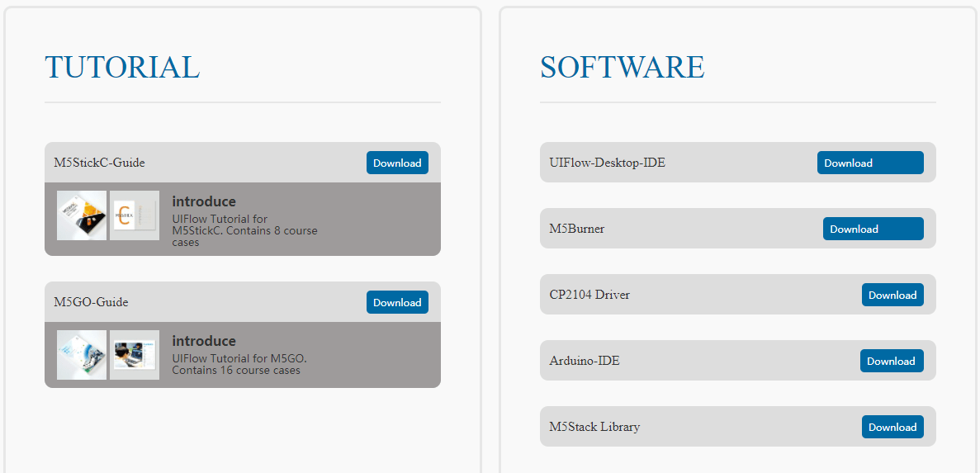The width and height of the screenshot is (980, 473).
Task: Get the Arduino-IDE download
Action: (892, 361)
